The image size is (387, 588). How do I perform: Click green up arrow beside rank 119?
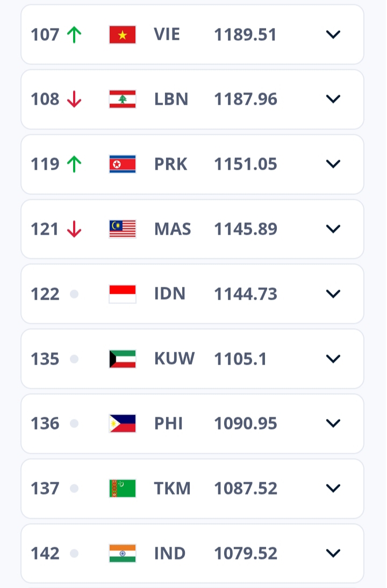(74, 164)
